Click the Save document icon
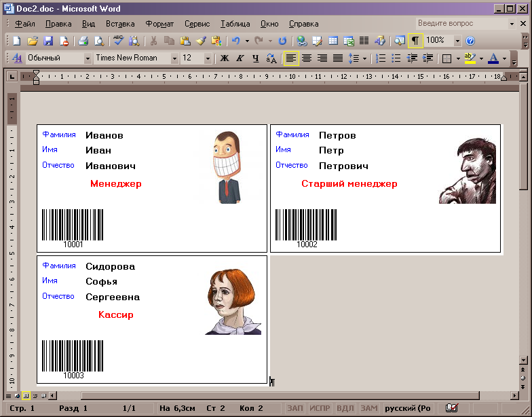Image resolution: width=532 pixels, height=417 pixels. click(x=48, y=41)
